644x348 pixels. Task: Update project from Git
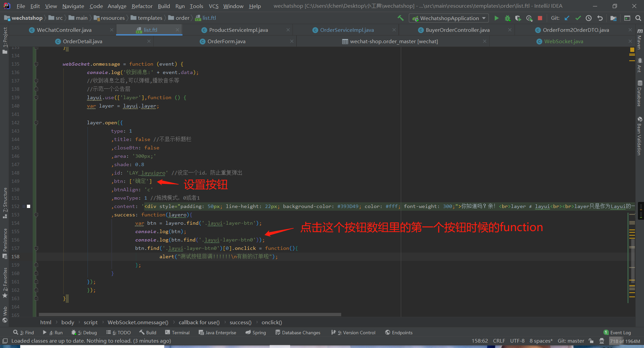point(567,18)
